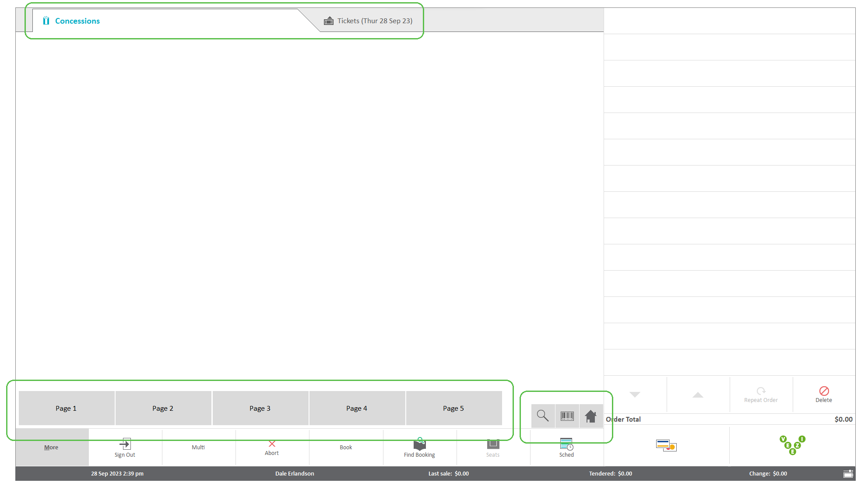Click the 28 Sep 2023 2:39 pm status text

[x=117, y=473]
